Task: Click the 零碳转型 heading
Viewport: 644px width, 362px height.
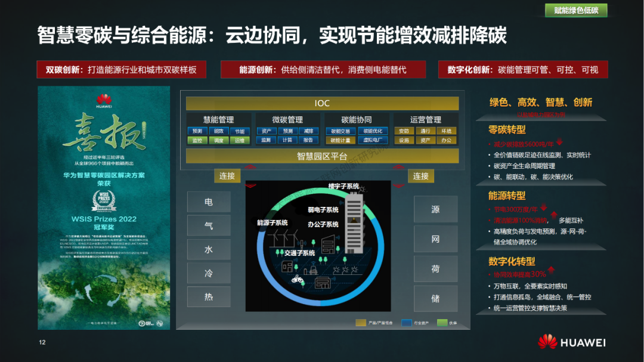Action: tap(507, 130)
